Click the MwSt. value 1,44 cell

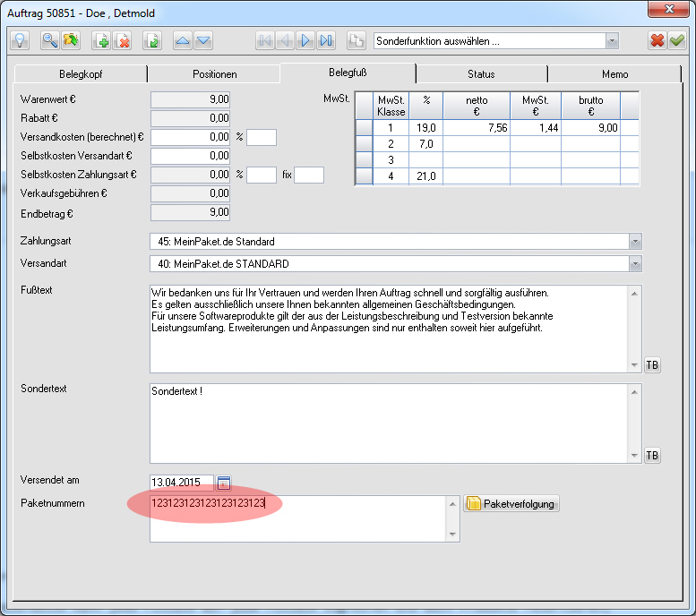(x=536, y=128)
